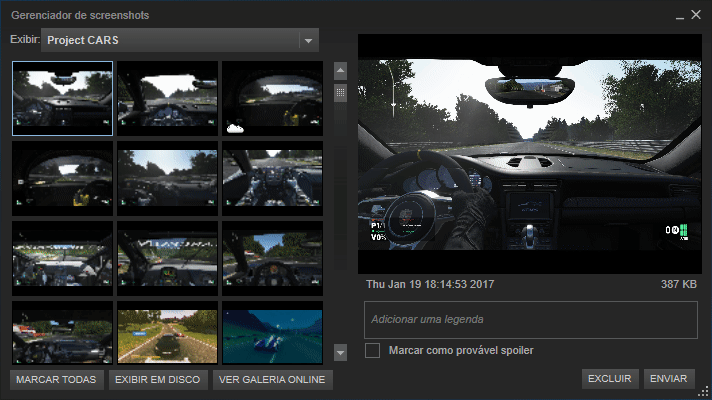
Task: Select first thumbnail in third row
Action: pos(63,258)
